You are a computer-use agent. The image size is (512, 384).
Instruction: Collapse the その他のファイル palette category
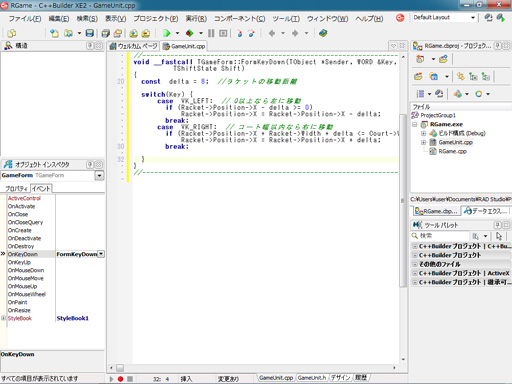click(x=415, y=264)
